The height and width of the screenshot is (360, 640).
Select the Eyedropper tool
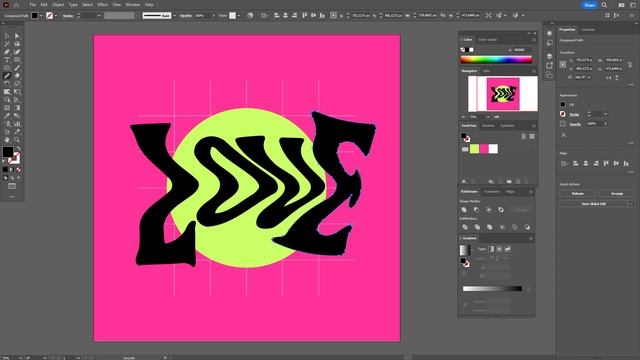pos(7,116)
